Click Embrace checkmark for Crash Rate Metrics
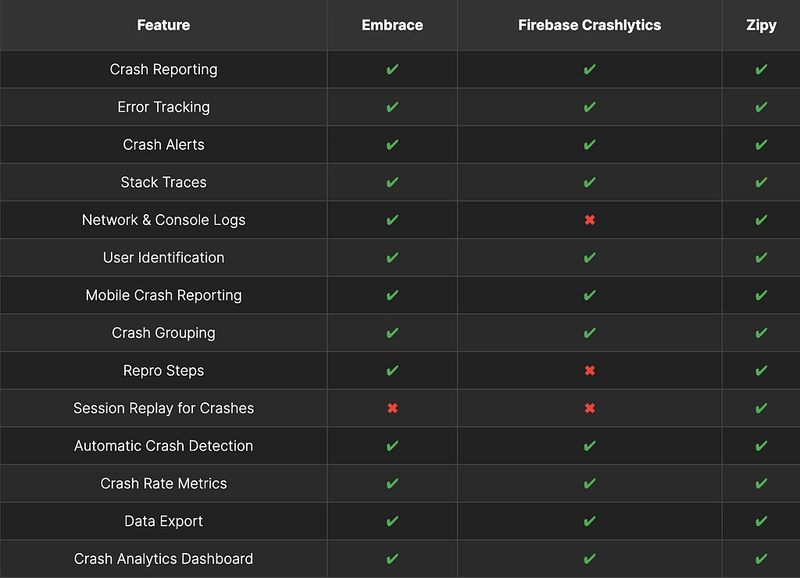800x578 pixels. (392, 483)
